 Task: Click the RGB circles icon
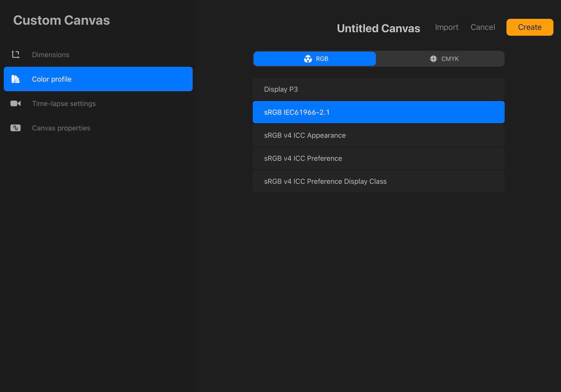pyautogui.click(x=308, y=59)
